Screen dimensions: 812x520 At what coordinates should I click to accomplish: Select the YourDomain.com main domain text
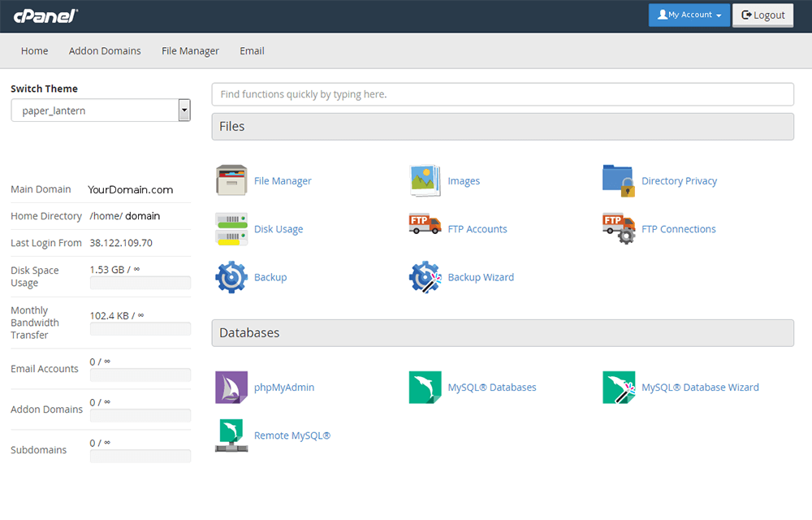[x=131, y=189]
